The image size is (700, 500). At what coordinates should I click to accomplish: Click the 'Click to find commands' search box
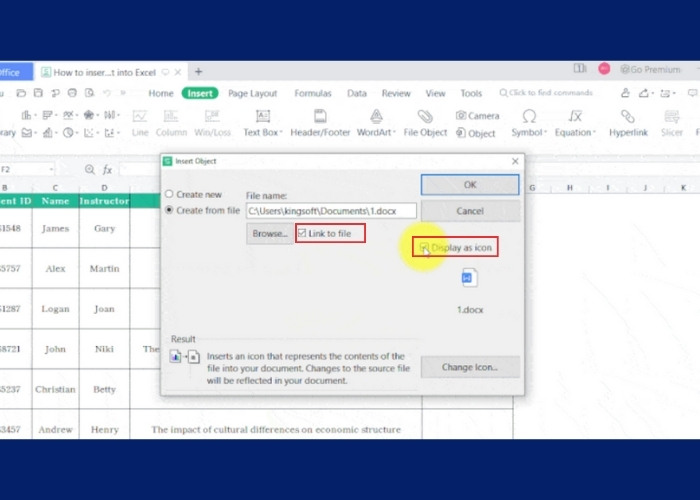click(546, 92)
